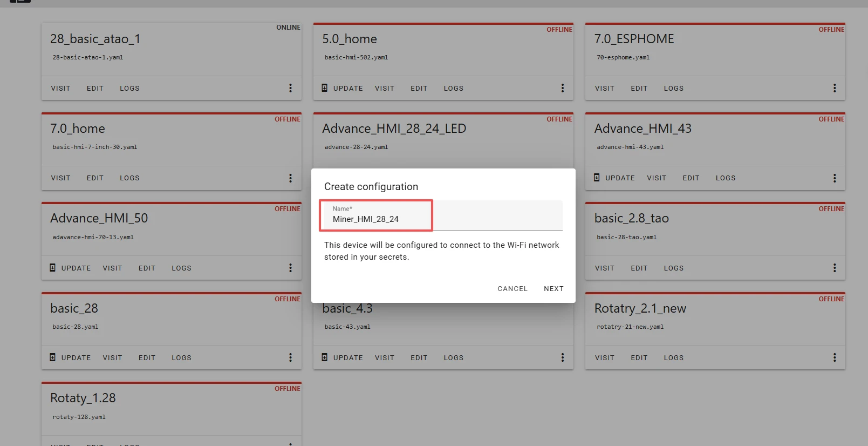Open the three-dot menu on 28_basic_atao_1 card
The height and width of the screenshot is (446, 868).
290,88
